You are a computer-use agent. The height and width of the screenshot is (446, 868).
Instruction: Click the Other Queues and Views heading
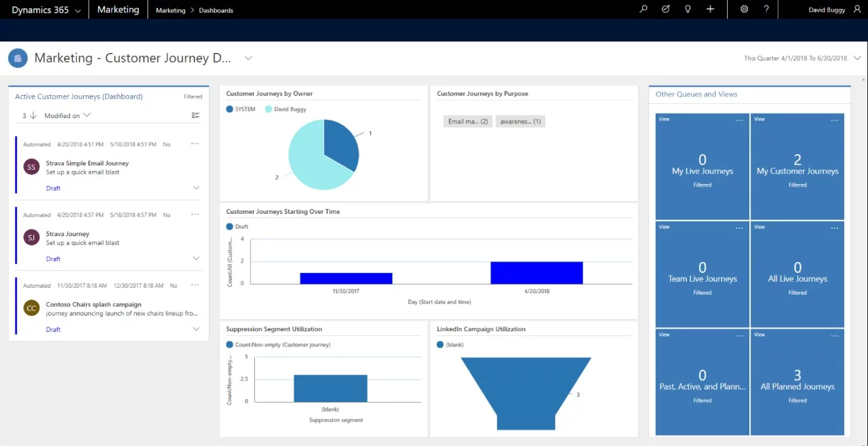(696, 94)
